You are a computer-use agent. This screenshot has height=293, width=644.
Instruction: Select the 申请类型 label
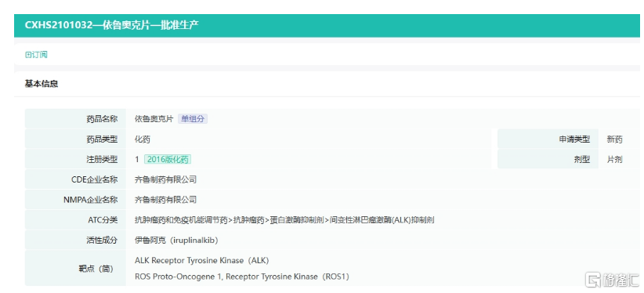(x=574, y=139)
